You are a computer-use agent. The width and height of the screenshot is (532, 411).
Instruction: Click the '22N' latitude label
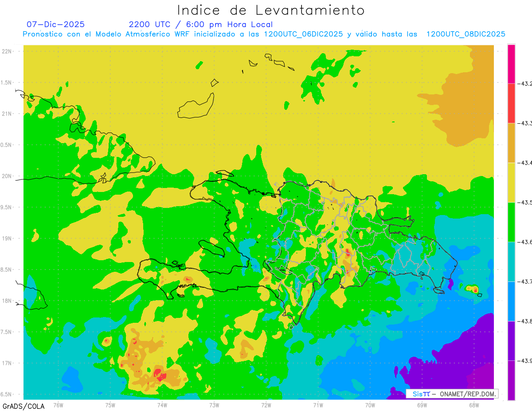7,51
